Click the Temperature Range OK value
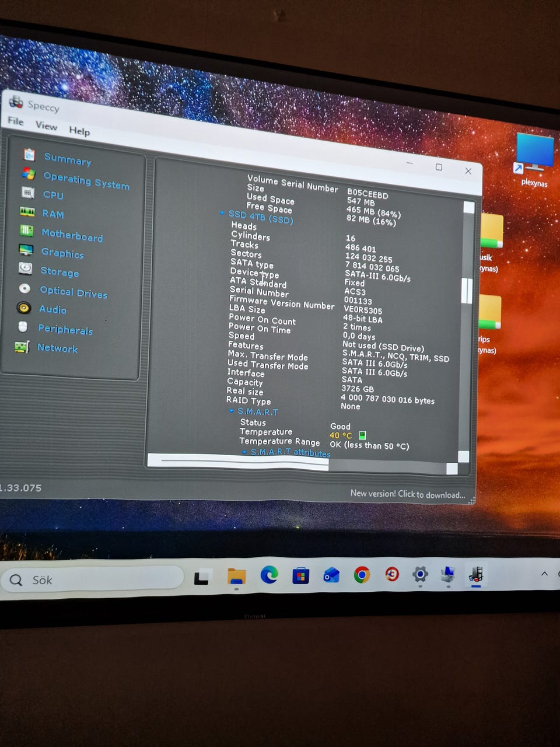Screen dimensions: 560x747 coord(369,445)
